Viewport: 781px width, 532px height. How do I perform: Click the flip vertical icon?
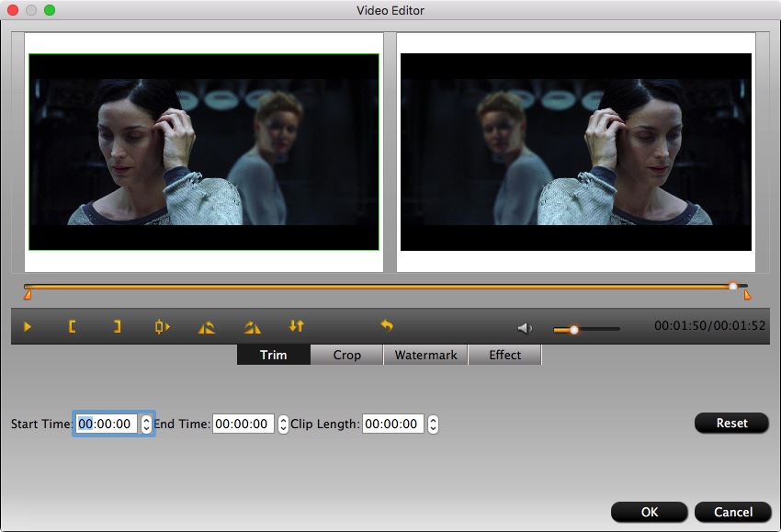pyautogui.click(x=252, y=326)
